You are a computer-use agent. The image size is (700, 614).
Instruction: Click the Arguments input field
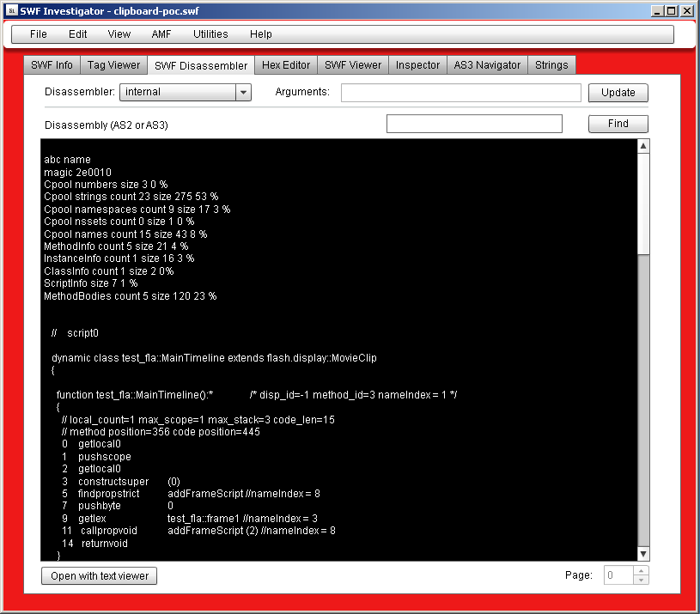(x=460, y=93)
